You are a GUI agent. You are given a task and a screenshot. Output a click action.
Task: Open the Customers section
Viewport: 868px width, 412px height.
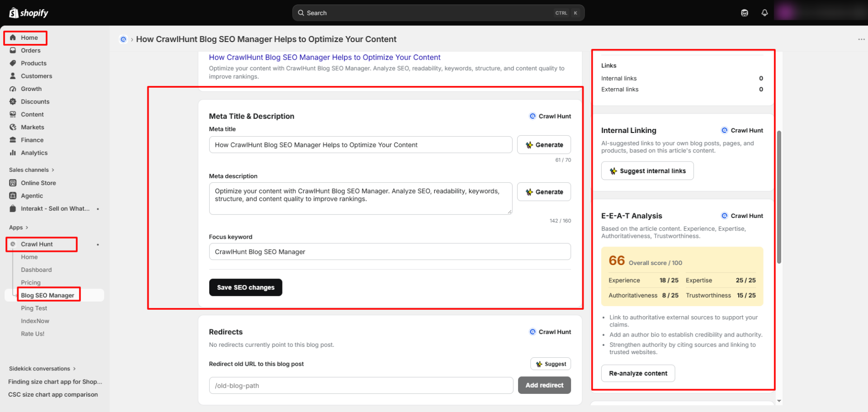[x=36, y=76]
